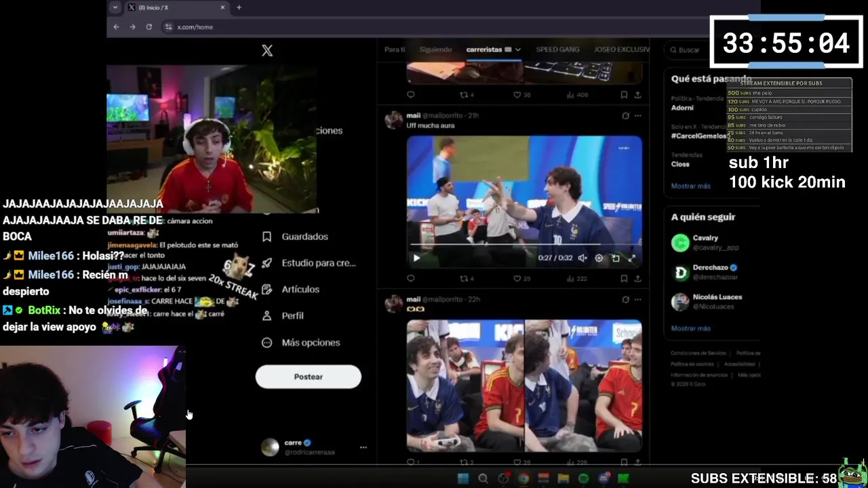Switch to the Para ti tab
This screenshot has height=488, width=868.
(395, 49)
